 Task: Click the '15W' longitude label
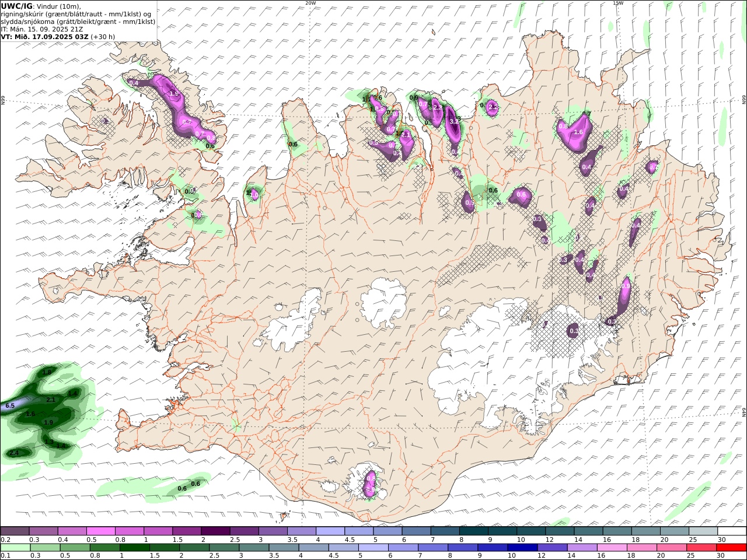pyautogui.click(x=618, y=3)
